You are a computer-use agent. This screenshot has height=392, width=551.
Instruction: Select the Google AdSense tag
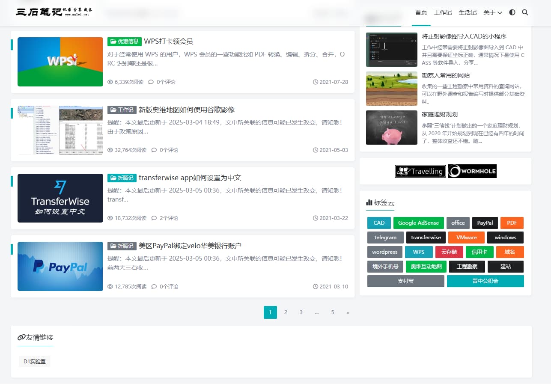pos(418,223)
